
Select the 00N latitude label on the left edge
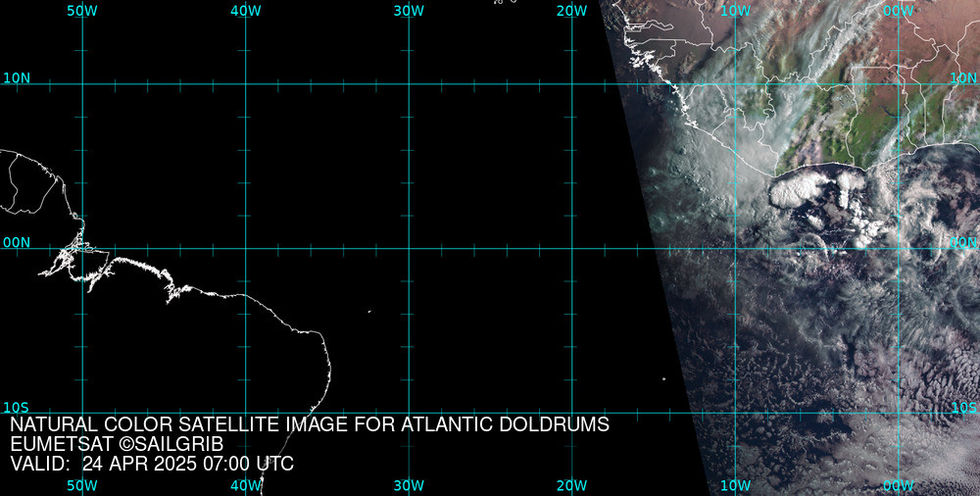[x=17, y=243]
